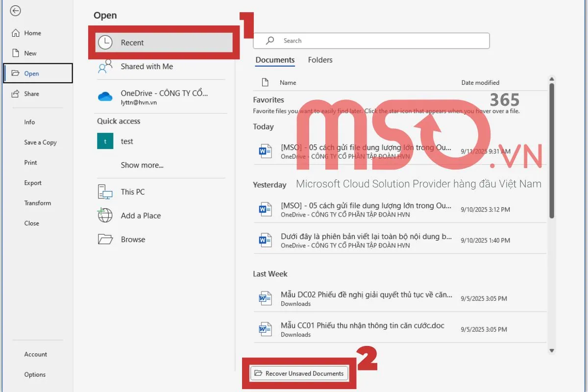Select the Recent clock icon

[x=105, y=43]
